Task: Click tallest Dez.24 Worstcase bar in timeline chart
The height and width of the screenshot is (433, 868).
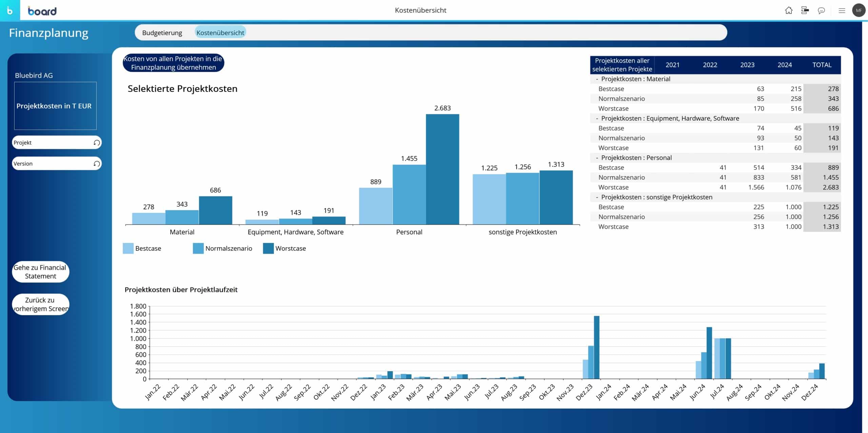Action: tap(822, 371)
